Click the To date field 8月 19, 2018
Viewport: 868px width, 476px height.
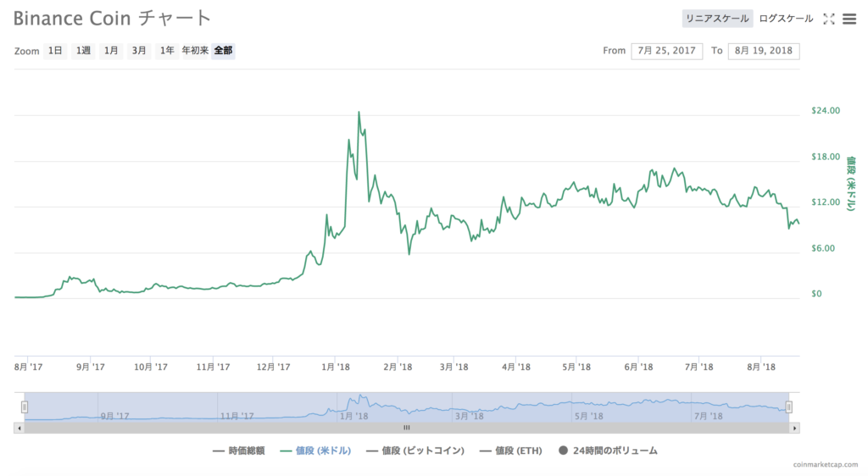point(764,51)
